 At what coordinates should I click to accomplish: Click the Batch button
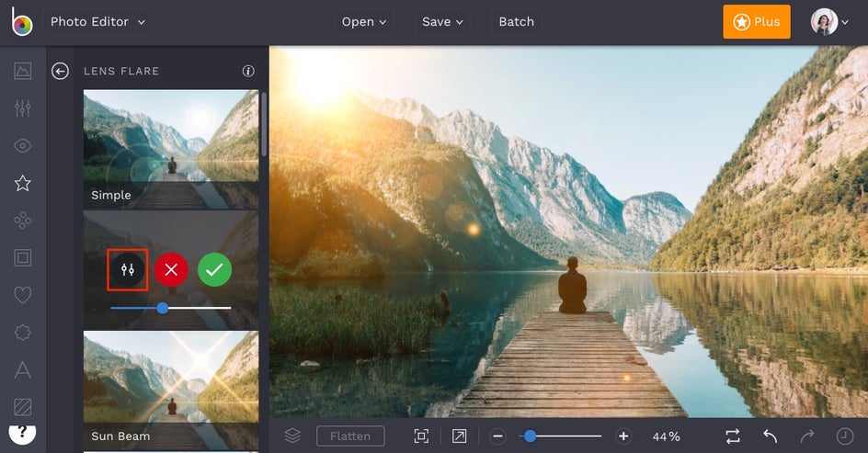[517, 22]
